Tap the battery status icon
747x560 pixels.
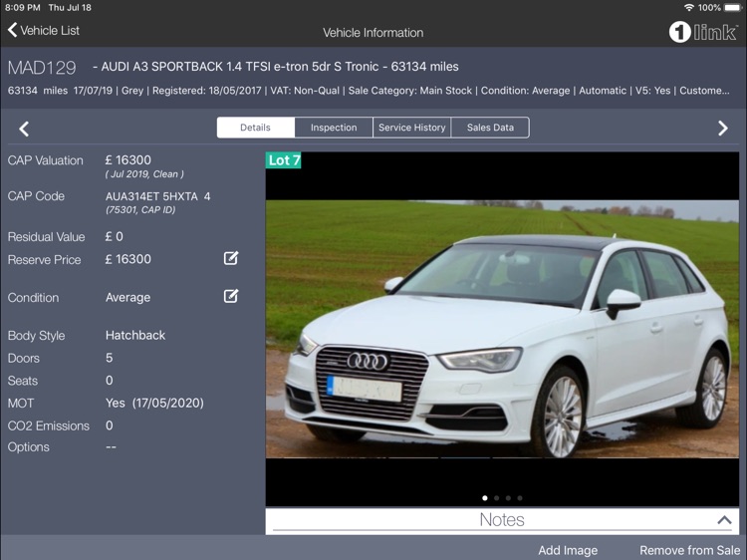[x=732, y=8]
